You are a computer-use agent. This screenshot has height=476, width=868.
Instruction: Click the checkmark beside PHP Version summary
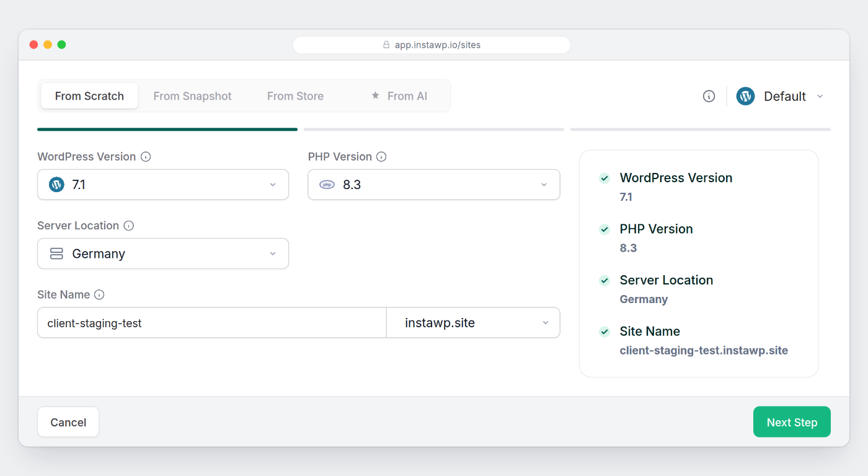coord(604,229)
